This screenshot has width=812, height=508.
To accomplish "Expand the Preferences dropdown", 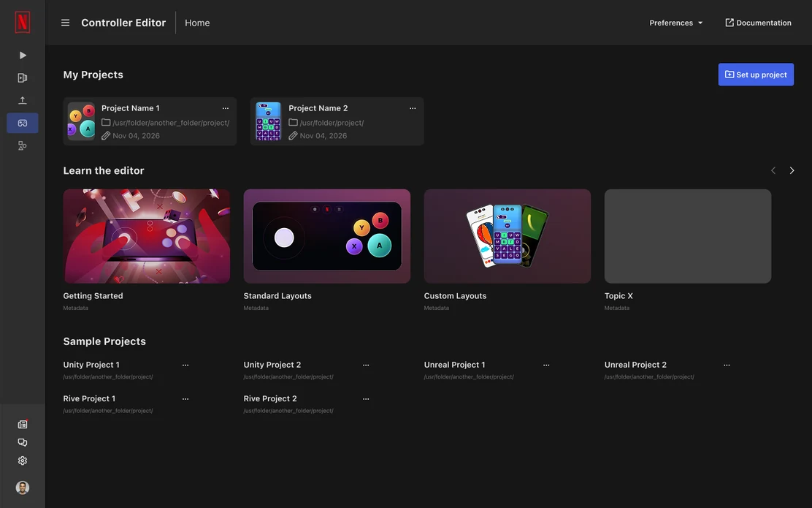I will (x=675, y=23).
